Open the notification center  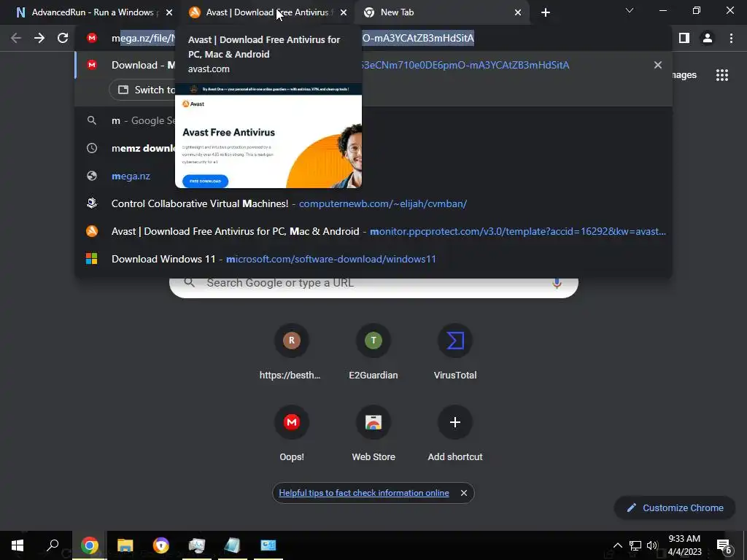(724, 545)
